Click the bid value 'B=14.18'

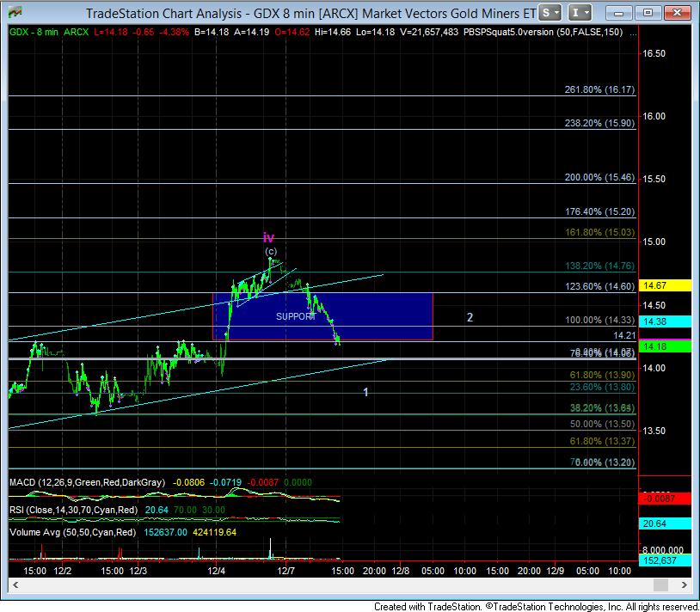pos(212,32)
